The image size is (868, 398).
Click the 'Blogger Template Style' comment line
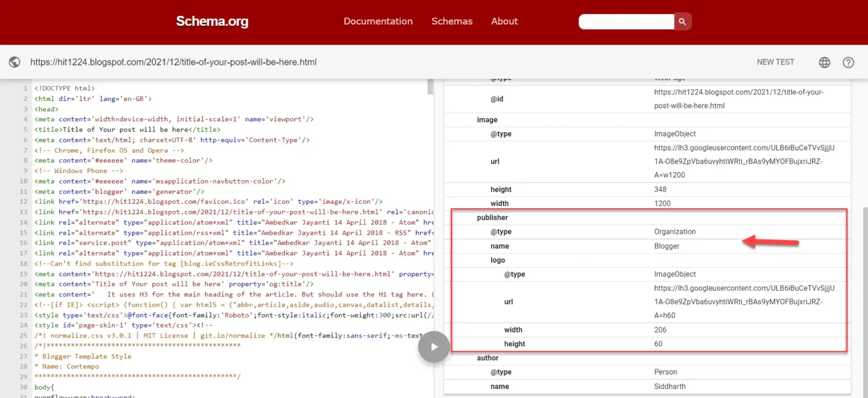pyautogui.click(x=83, y=356)
